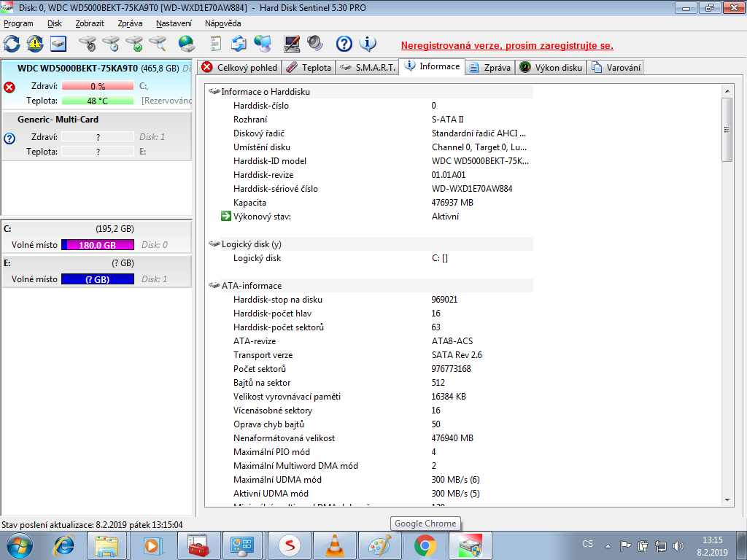Open the Zpráva menu
Viewport: 747px width, 560px height.
click(x=130, y=23)
